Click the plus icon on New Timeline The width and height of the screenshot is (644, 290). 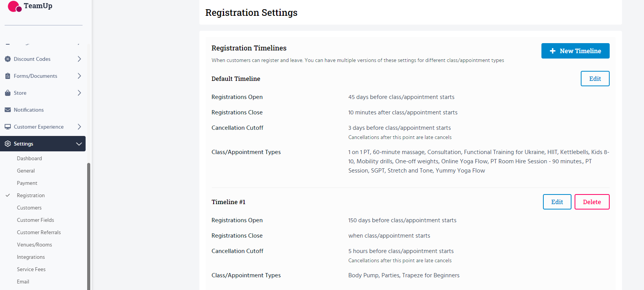[553, 51]
